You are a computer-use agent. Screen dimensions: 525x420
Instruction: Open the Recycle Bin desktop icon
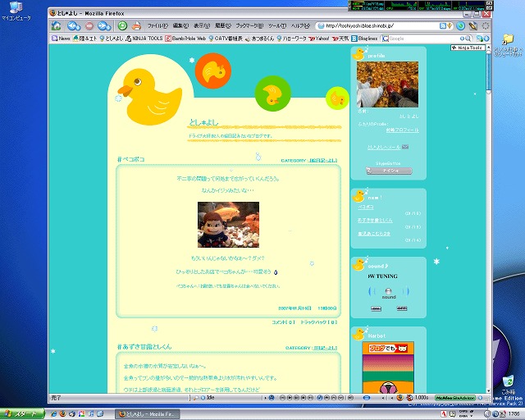pos(509,385)
